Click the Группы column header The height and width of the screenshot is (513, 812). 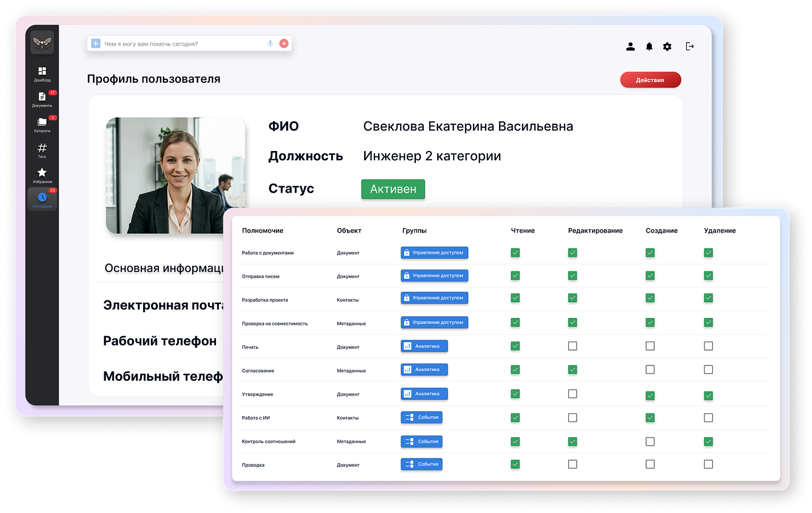414,231
